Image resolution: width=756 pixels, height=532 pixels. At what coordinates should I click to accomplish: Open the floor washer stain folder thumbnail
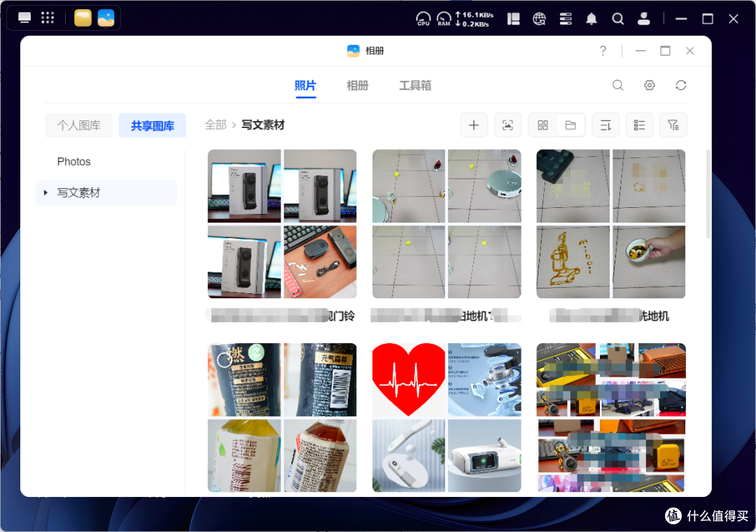[611, 224]
